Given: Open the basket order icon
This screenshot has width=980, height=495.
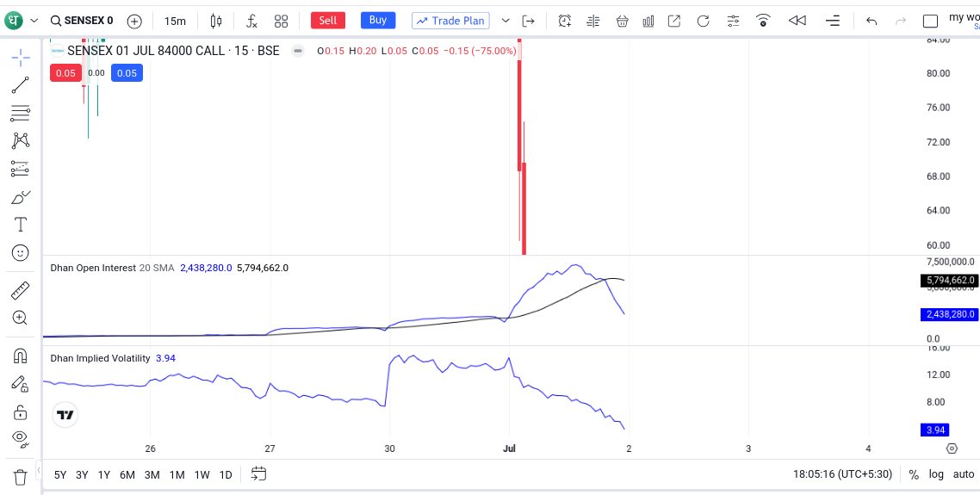Looking at the screenshot, I should [x=622, y=22].
